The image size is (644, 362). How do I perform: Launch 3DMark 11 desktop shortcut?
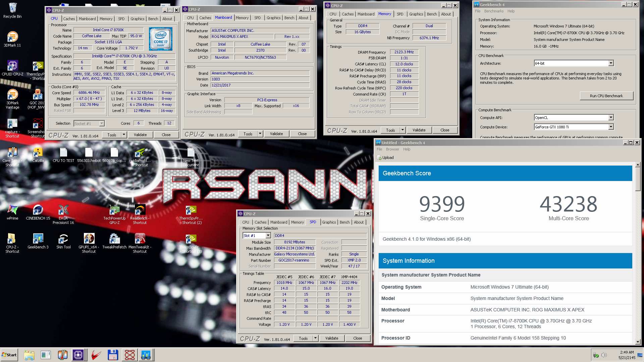(x=12, y=39)
